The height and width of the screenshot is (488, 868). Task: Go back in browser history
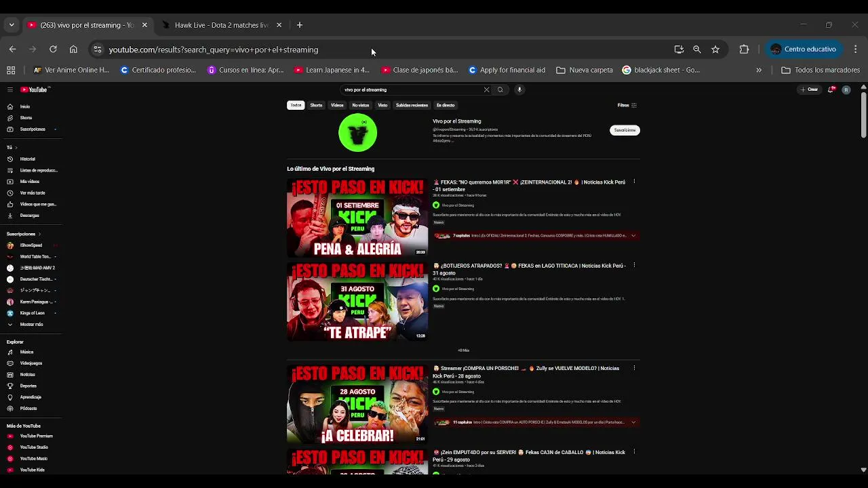pyautogui.click(x=12, y=49)
